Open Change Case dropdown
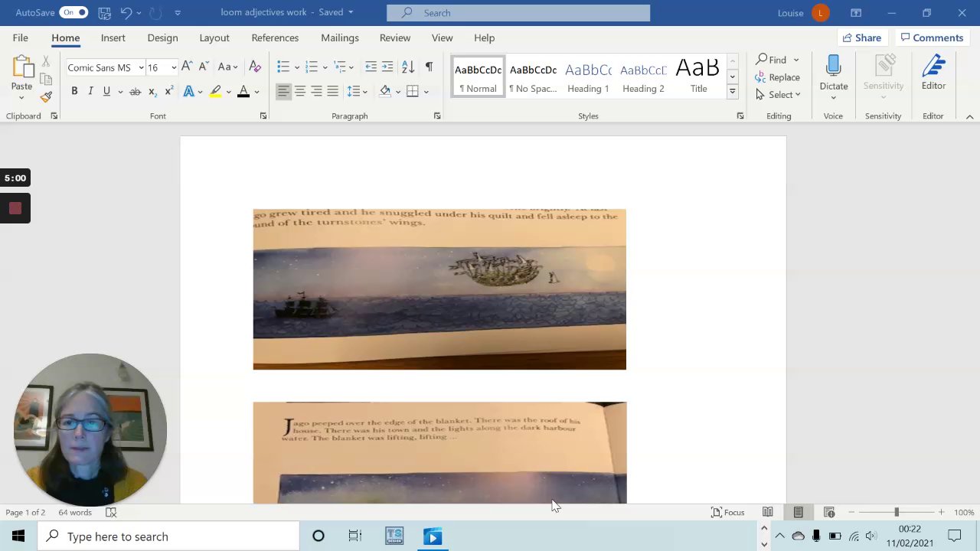980x551 pixels. pos(227,67)
